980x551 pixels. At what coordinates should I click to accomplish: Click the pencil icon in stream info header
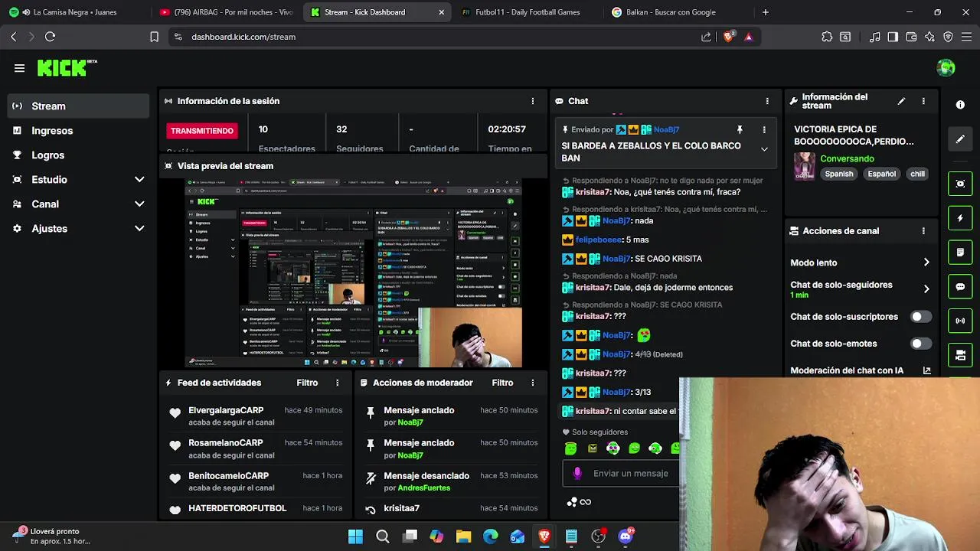pyautogui.click(x=901, y=101)
